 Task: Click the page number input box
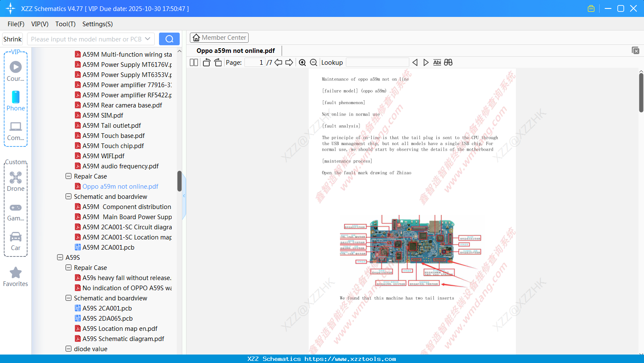point(255,63)
